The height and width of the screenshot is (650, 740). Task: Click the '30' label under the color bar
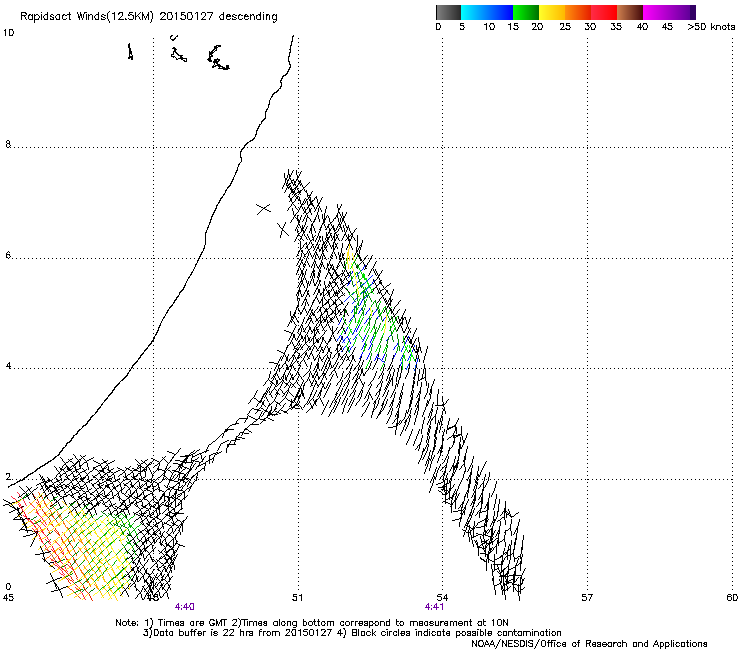pyautogui.click(x=590, y=27)
